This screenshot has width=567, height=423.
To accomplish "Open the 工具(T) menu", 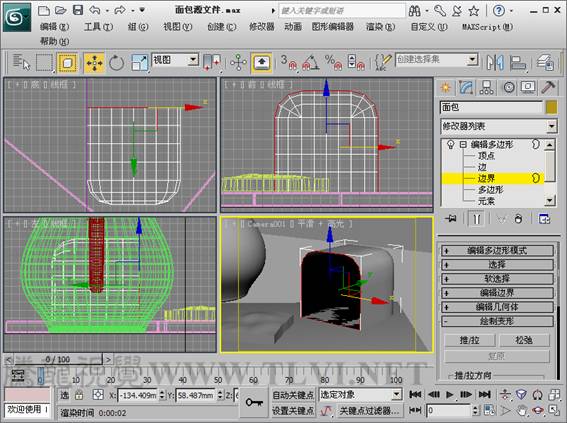I will pyautogui.click(x=98, y=27).
